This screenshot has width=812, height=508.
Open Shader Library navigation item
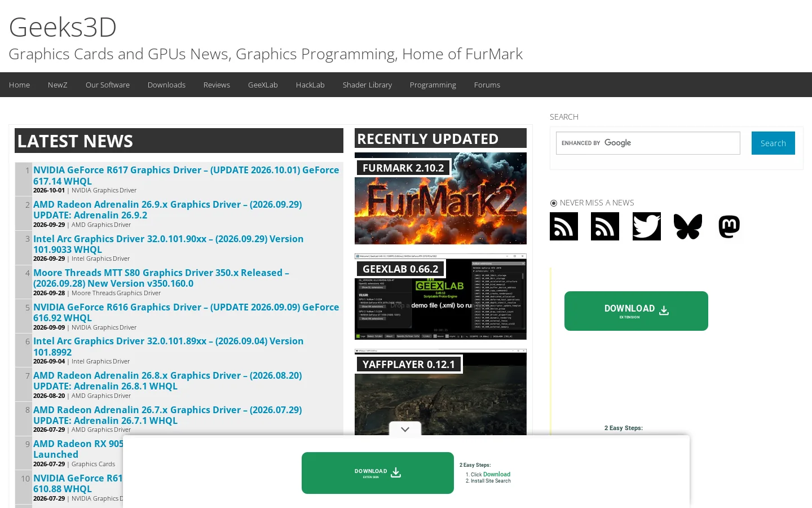click(x=367, y=85)
